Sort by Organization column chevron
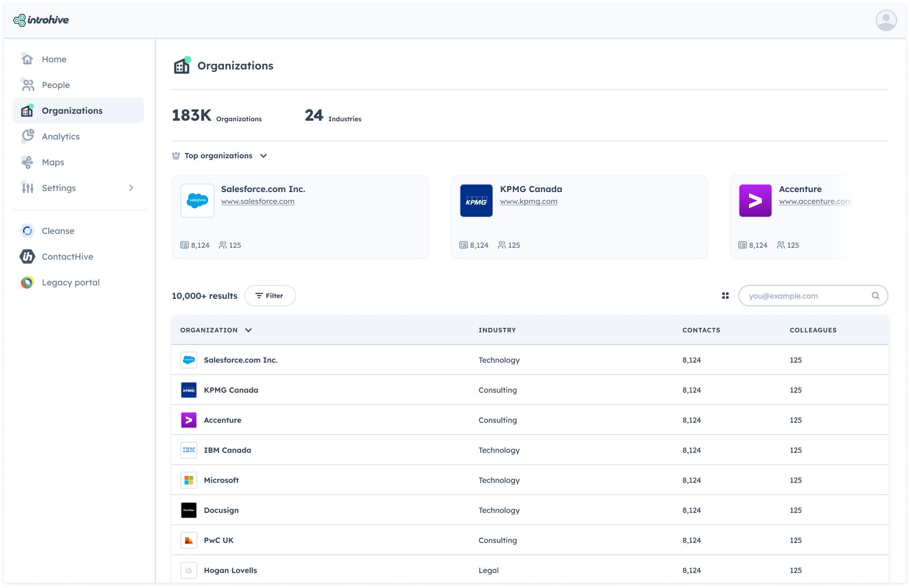Screen dimensions: 910x588 tap(248, 330)
